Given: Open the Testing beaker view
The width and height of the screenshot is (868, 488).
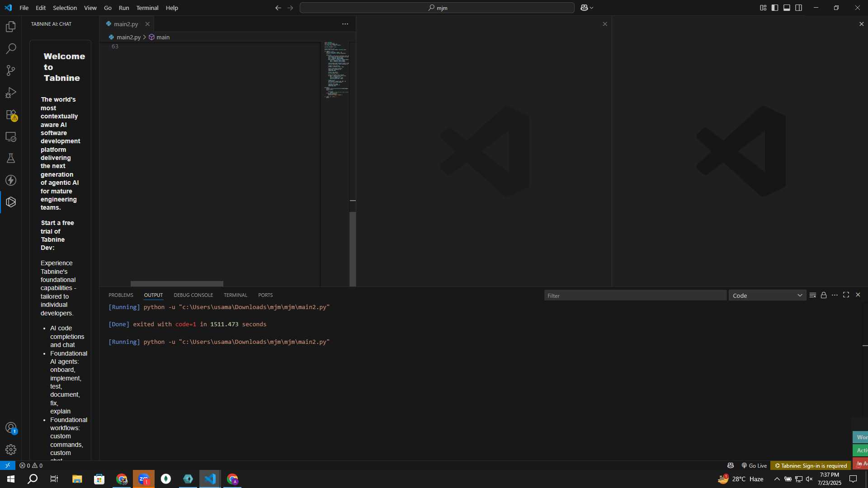Looking at the screenshot, I should coord(11,158).
